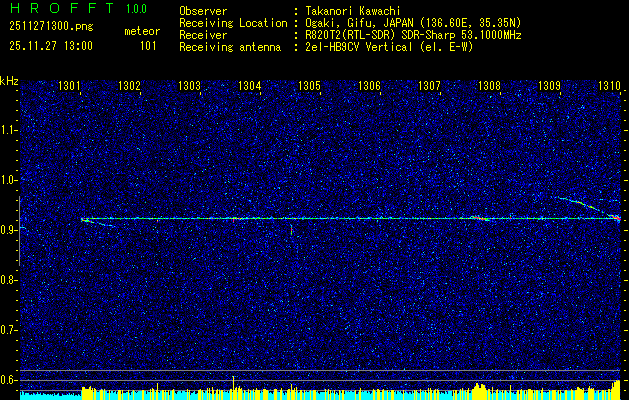Click the red meteor echo spike below 1305

pyautogui.click(x=291, y=230)
